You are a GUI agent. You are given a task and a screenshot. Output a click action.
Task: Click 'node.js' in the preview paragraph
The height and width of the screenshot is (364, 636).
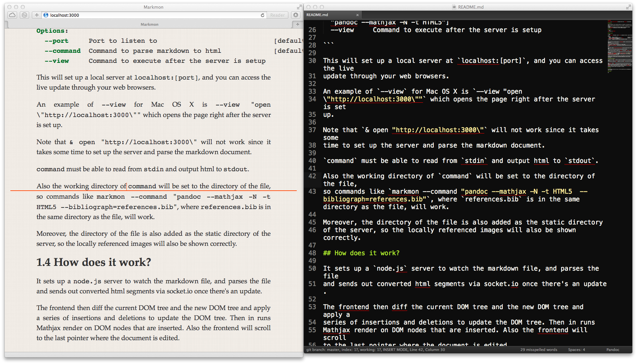[87, 281]
